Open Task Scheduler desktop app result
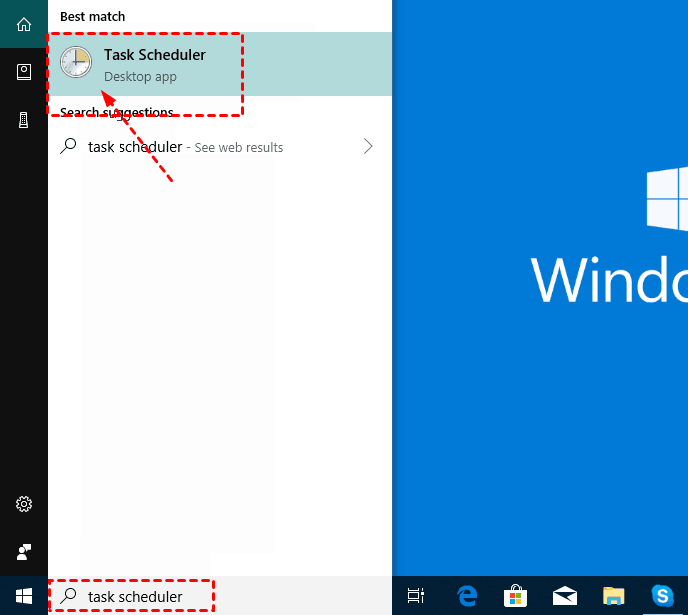Viewport: 688px width, 615px height. coord(220,64)
